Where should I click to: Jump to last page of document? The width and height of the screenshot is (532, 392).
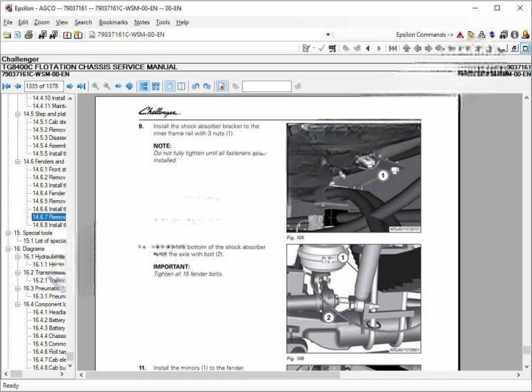[x=81, y=86]
